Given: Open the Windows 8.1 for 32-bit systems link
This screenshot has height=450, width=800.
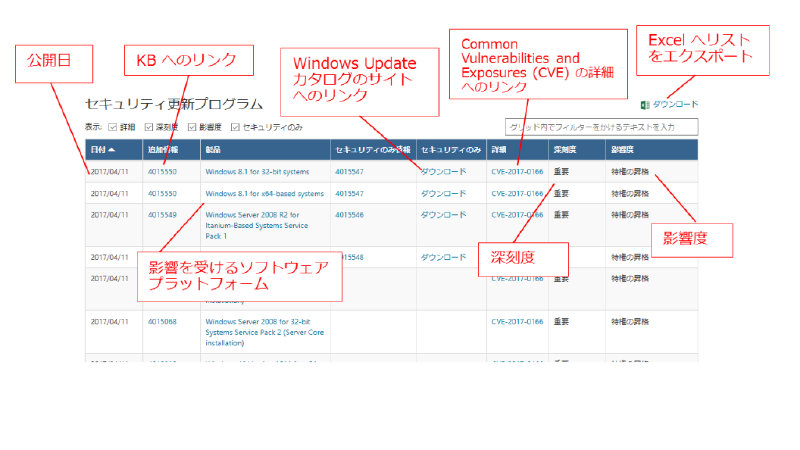Looking at the screenshot, I should click(256, 172).
